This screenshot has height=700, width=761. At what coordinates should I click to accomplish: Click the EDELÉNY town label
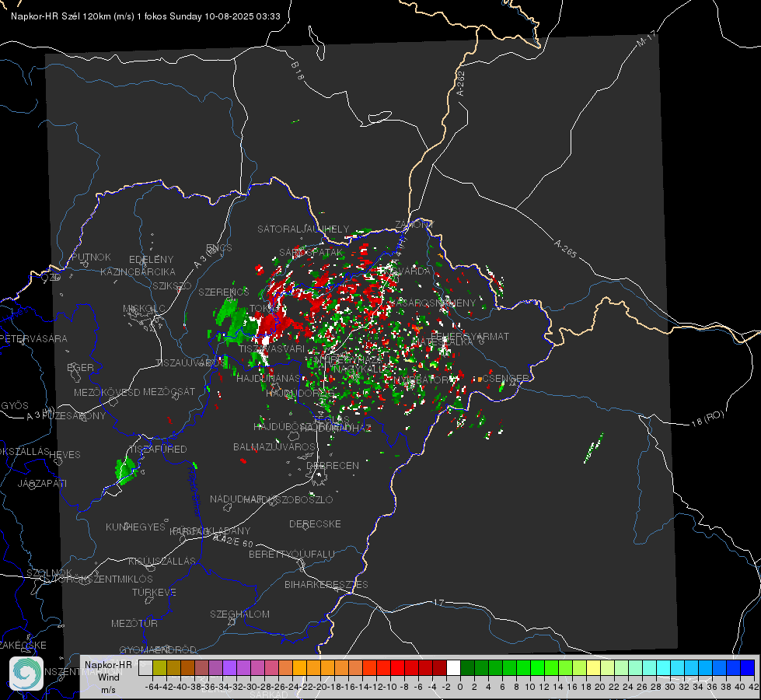pos(151,260)
